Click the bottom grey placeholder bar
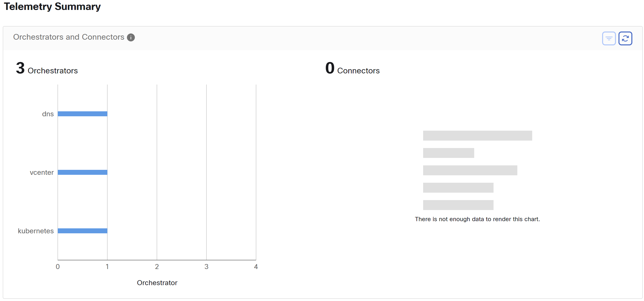 pos(458,205)
